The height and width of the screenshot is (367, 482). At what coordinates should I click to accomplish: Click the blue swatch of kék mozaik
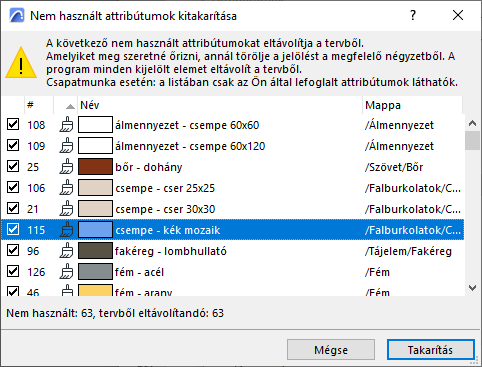(95, 230)
